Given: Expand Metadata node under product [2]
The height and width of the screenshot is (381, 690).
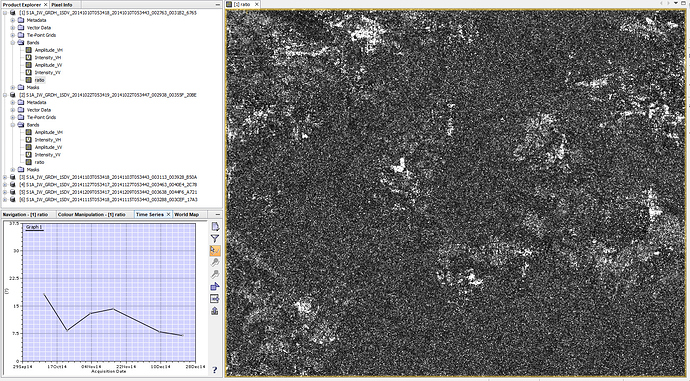Looking at the screenshot, I should coord(13,103).
